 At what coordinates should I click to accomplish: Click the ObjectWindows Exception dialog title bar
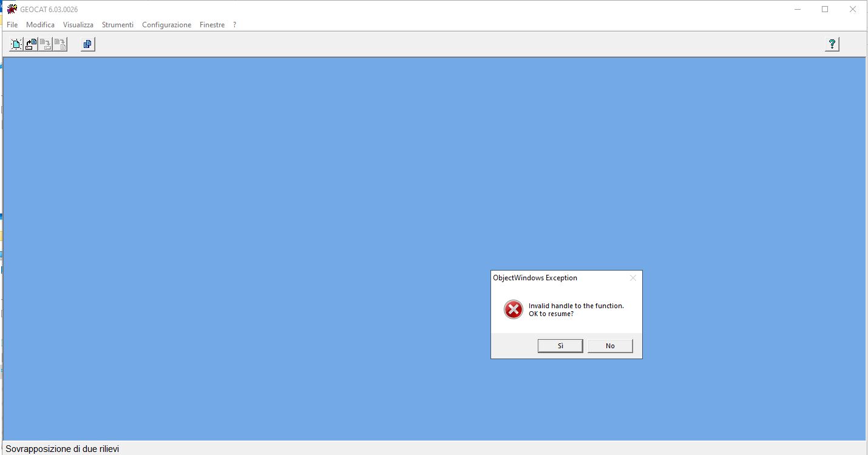pos(558,278)
